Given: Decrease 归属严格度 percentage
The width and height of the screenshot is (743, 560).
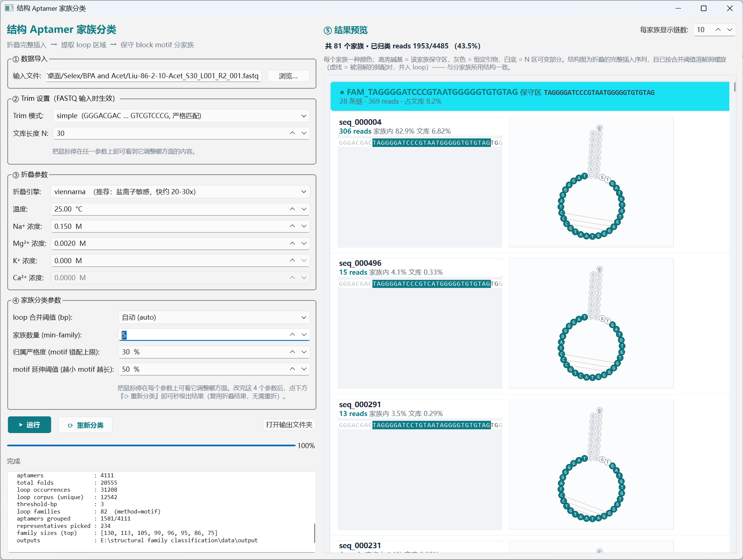Looking at the screenshot, I should click(x=304, y=352).
